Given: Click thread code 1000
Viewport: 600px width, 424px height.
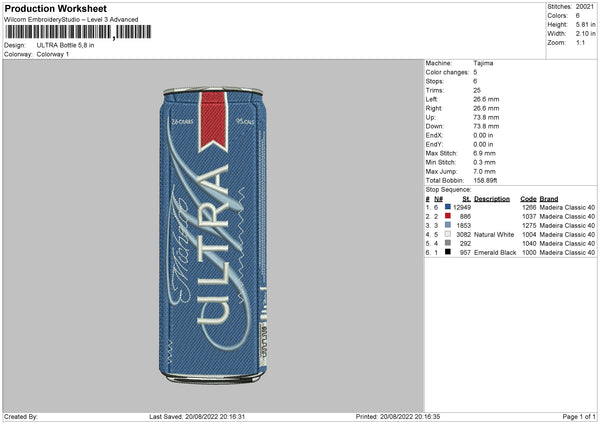Looking at the screenshot, I should [x=529, y=253].
